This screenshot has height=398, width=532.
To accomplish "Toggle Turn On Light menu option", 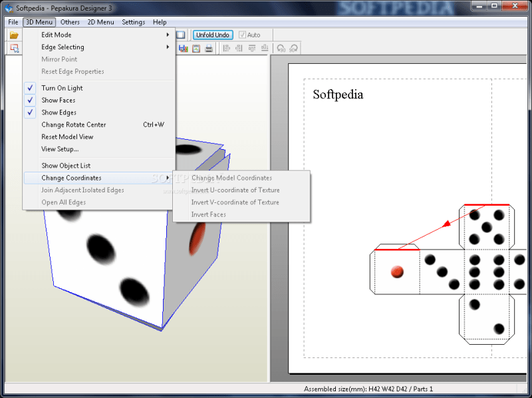I will pyautogui.click(x=98, y=88).
